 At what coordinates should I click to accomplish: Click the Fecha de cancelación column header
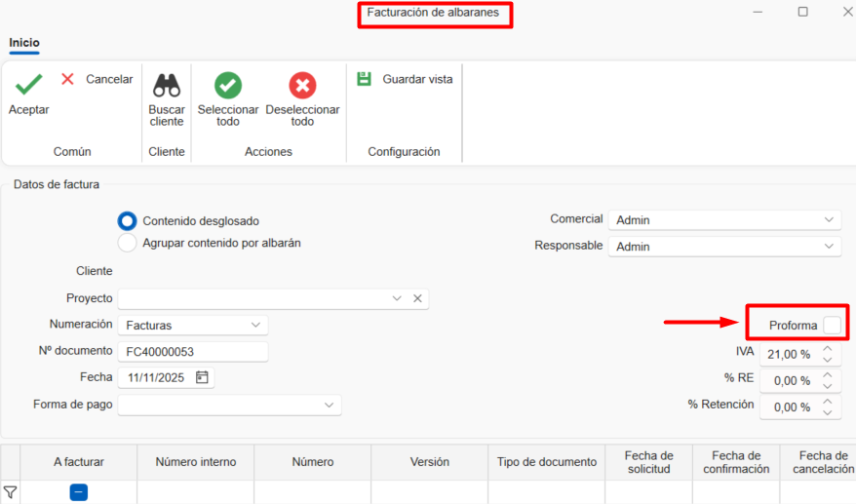[x=818, y=462]
